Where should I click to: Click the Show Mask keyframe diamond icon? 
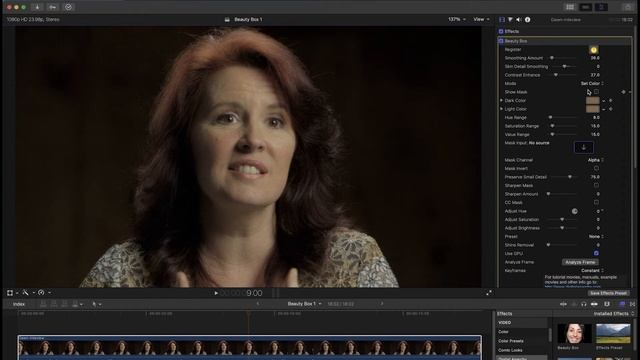[x=623, y=92]
